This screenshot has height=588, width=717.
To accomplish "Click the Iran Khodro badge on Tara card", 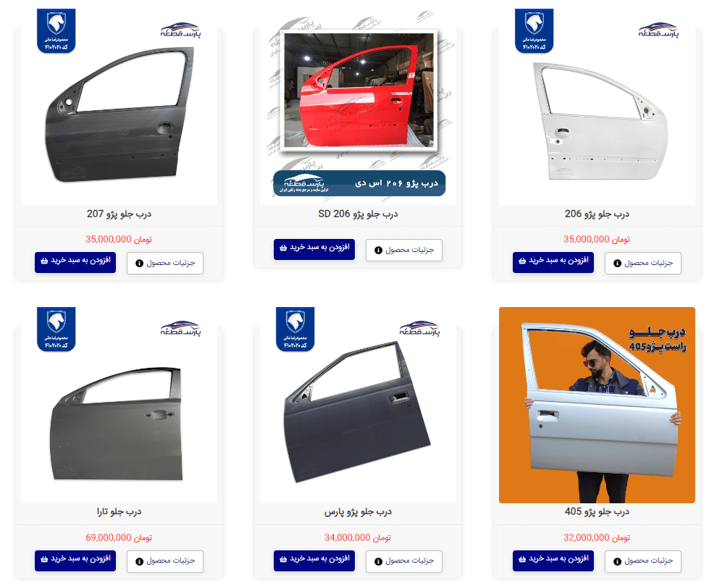I will pyautogui.click(x=56, y=329).
